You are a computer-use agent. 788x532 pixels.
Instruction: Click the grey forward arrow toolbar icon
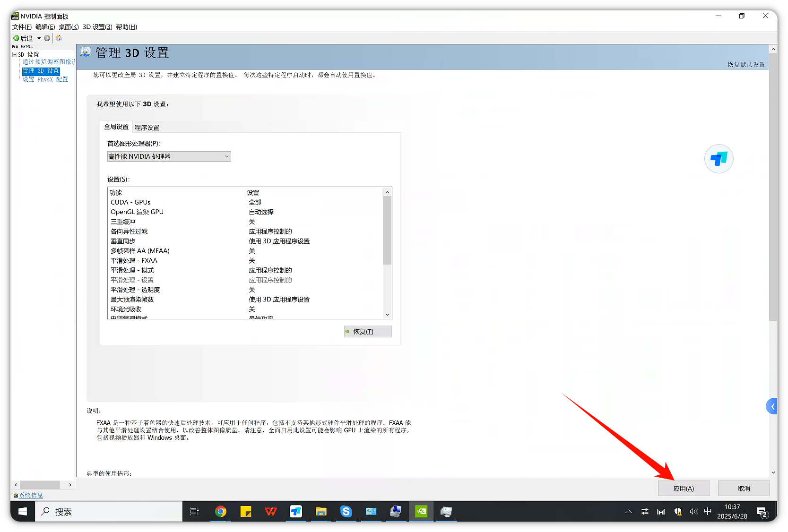pyautogui.click(x=47, y=38)
